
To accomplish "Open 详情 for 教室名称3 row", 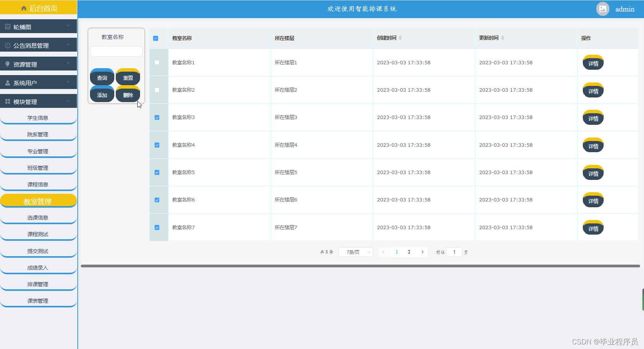I will tap(593, 117).
